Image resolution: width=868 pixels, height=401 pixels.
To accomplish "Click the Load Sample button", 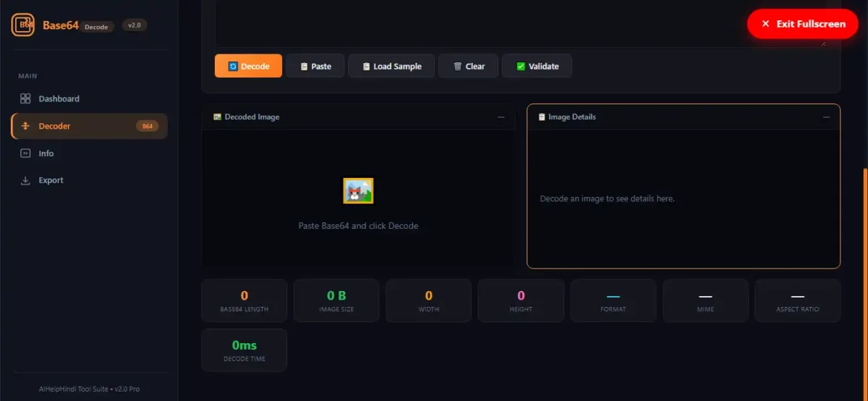I will 391,66.
